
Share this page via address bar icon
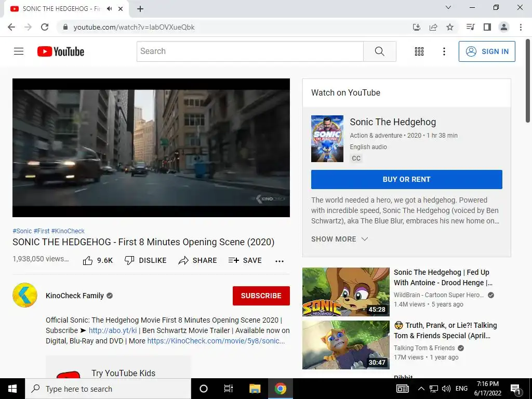433,27
